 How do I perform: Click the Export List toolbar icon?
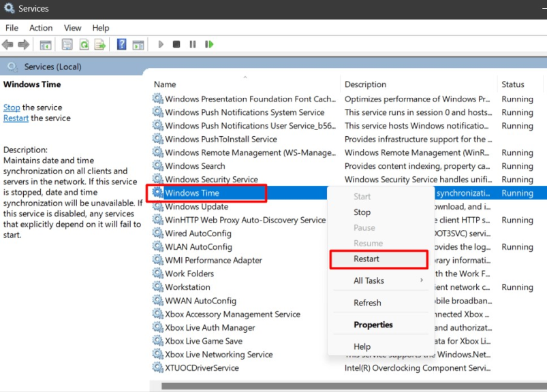[99, 45]
